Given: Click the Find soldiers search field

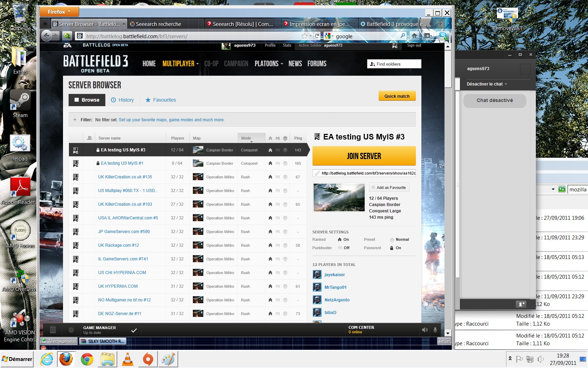Looking at the screenshot, I should pyautogui.click(x=394, y=64).
